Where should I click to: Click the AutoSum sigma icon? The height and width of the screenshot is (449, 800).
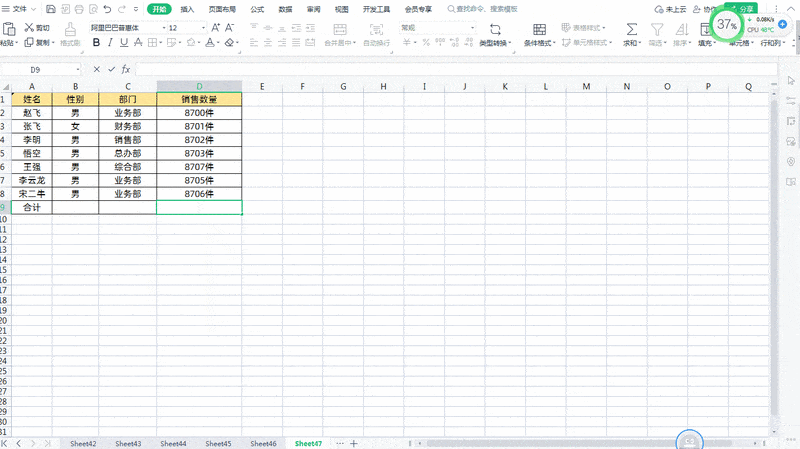point(631,30)
